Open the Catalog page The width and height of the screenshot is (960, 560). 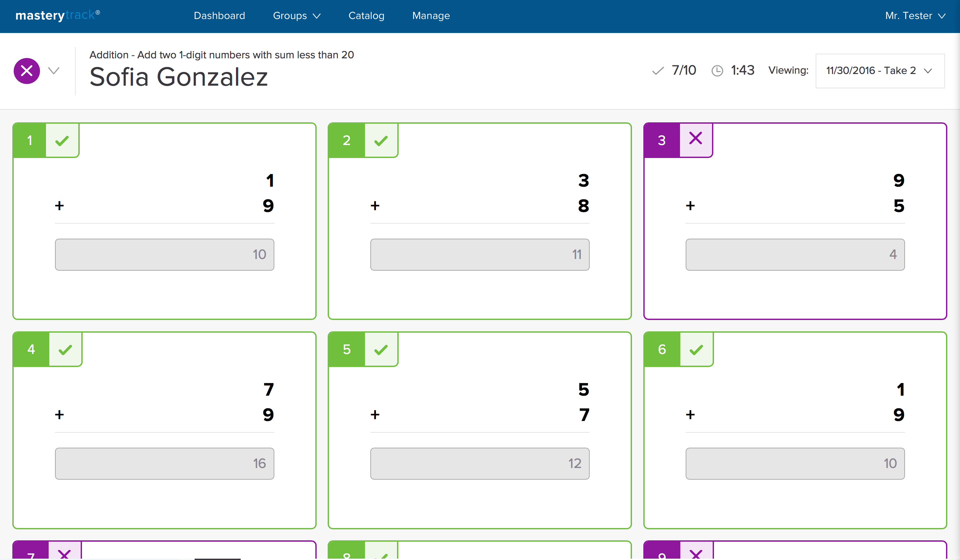[x=366, y=16]
